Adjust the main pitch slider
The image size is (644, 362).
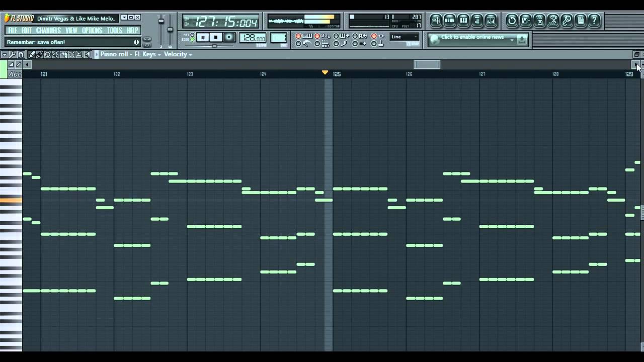[x=170, y=29]
